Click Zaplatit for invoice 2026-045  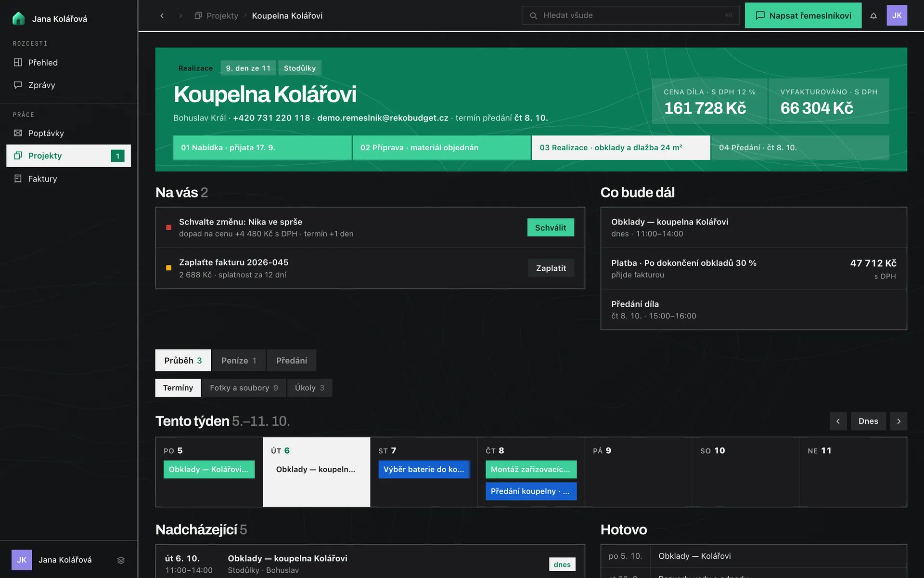pos(551,268)
